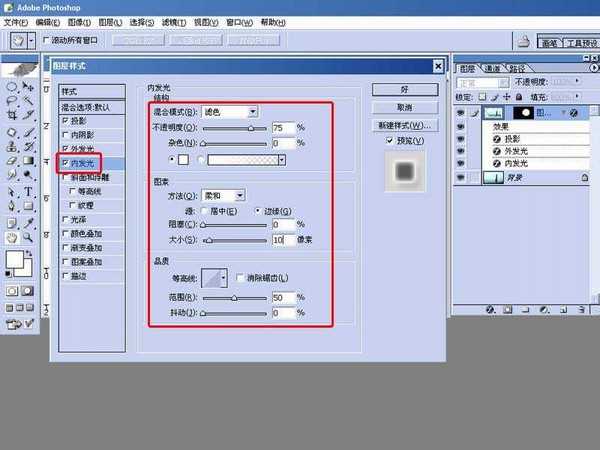The width and height of the screenshot is (600, 450).
Task: Click the 新建样式 button
Action: click(405, 126)
